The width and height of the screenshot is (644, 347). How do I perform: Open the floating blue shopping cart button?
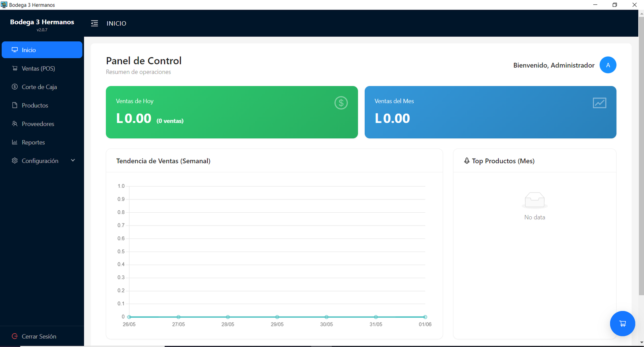point(622,324)
